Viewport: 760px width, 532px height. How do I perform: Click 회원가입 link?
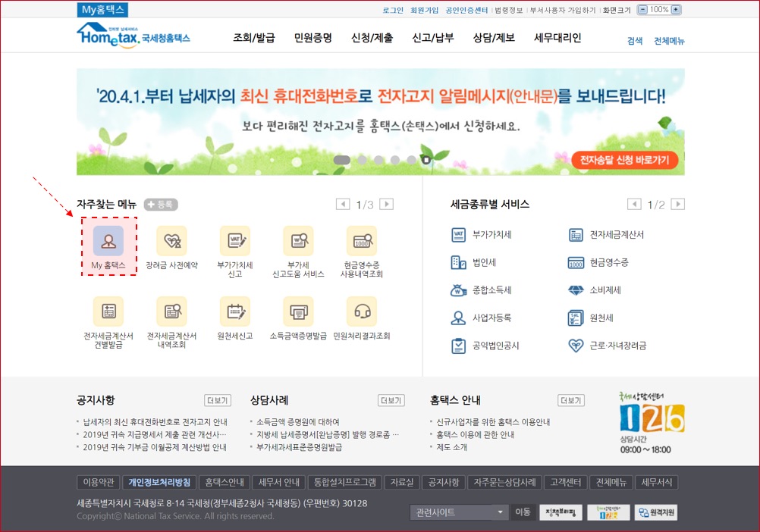pos(424,10)
